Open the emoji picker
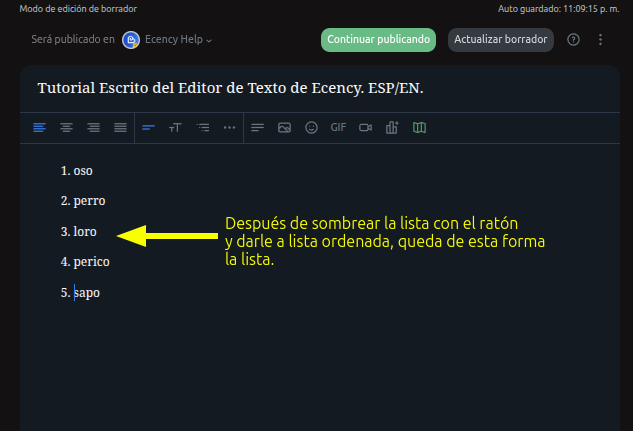This screenshot has height=431, width=633. point(311,128)
